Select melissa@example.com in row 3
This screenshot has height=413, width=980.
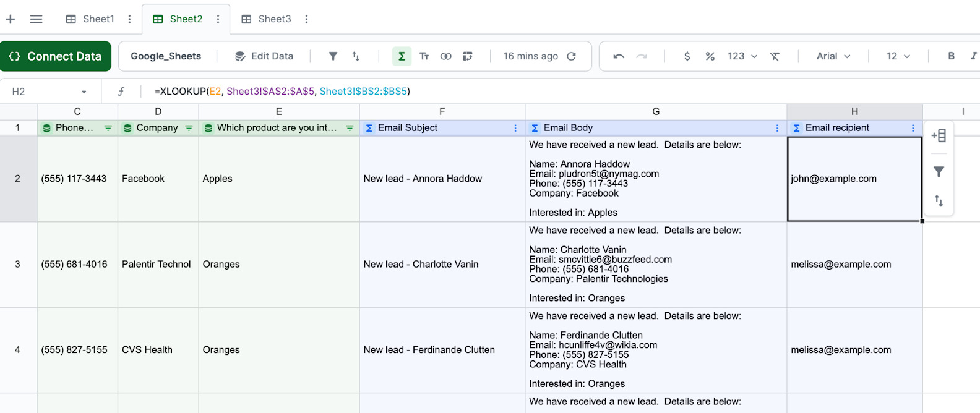click(854, 265)
